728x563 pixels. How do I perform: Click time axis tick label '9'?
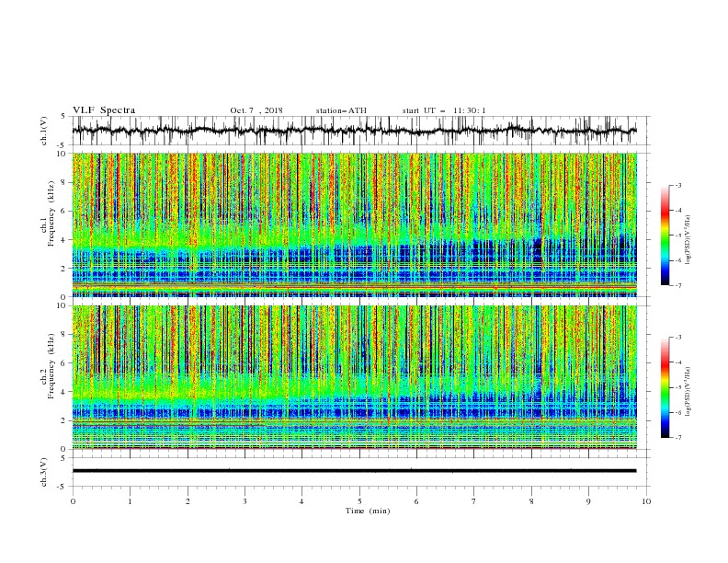[588, 501]
